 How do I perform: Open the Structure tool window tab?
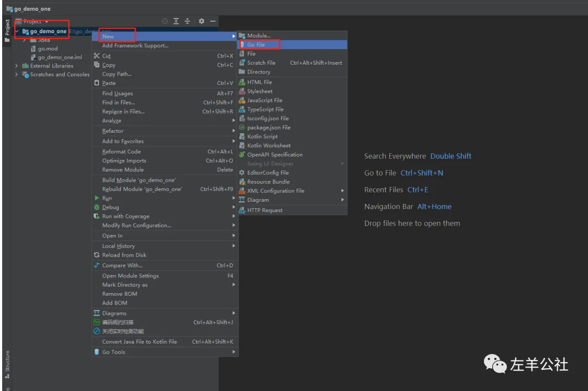(7, 364)
